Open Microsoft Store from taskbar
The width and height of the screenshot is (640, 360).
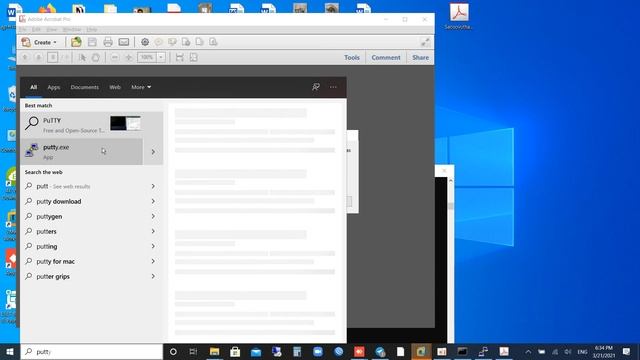(235, 351)
